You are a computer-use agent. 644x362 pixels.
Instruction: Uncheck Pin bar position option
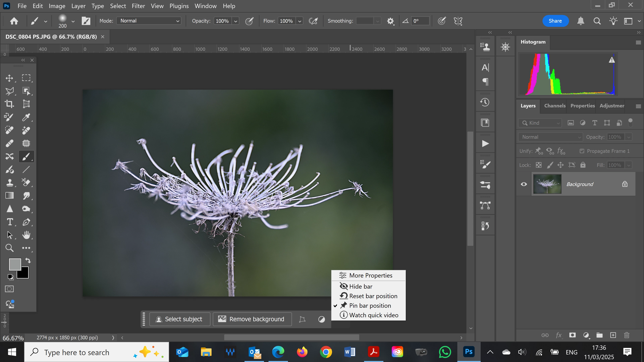(370, 306)
